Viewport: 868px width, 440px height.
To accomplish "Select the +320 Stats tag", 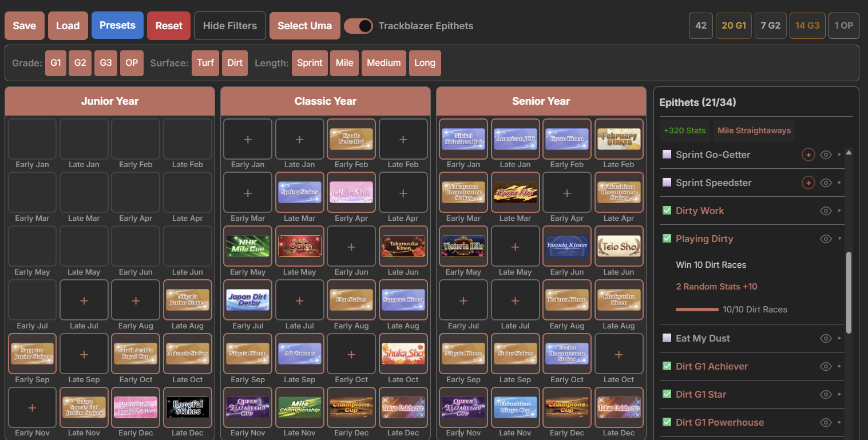I will click(685, 130).
